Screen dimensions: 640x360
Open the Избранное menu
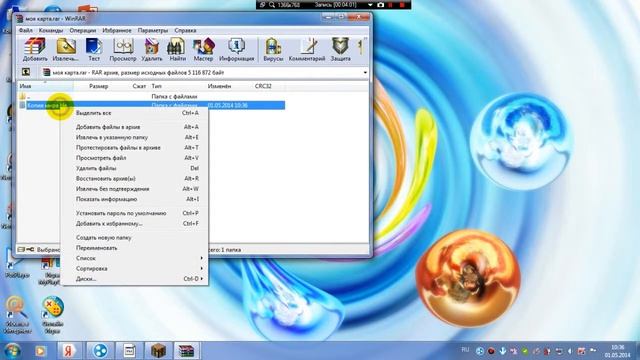click(117, 31)
